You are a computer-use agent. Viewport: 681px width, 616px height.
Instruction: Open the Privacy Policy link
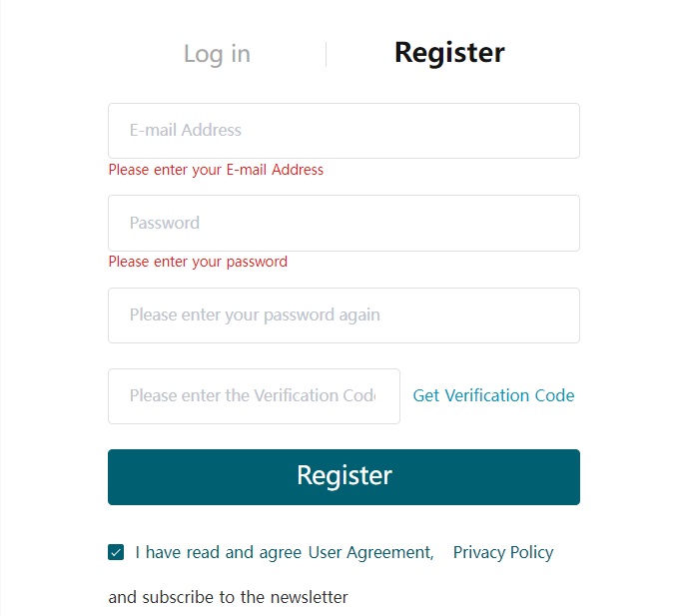pyautogui.click(x=503, y=553)
